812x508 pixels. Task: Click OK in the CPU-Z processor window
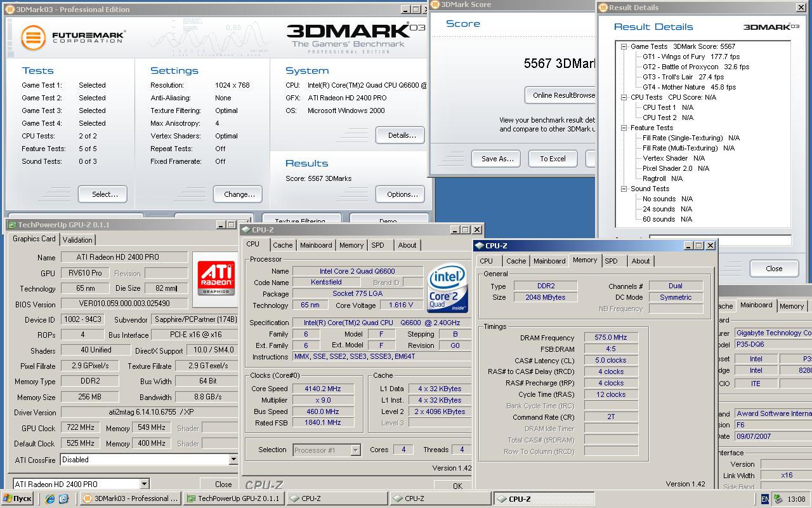pos(457,486)
